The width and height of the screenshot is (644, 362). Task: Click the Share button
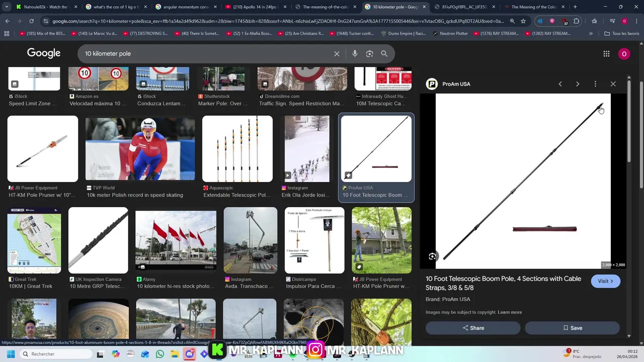tap(473, 328)
